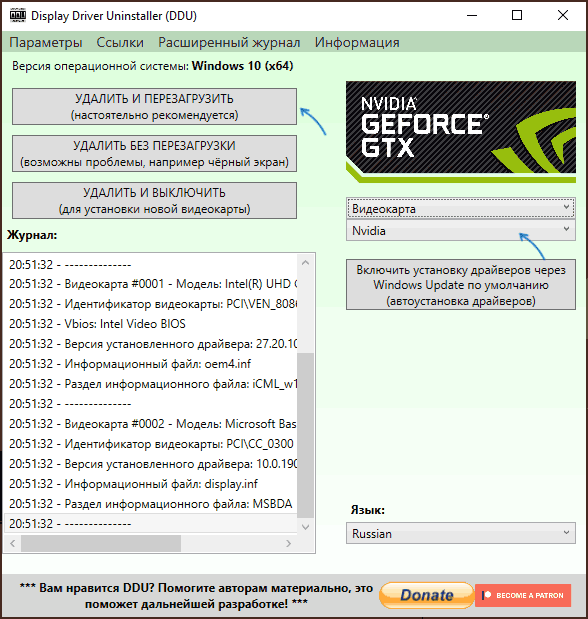Screen dimensions: 588x619
Task: Select log line Раздел информационного файла: MSBDA
Action: click(150, 504)
